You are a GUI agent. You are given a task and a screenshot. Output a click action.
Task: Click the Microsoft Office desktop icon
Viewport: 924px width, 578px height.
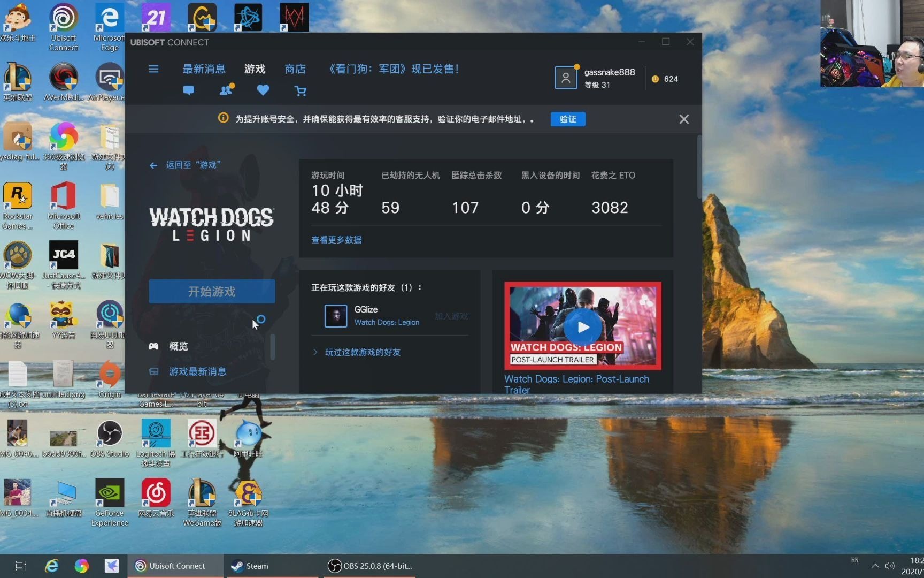coord(64,206)
